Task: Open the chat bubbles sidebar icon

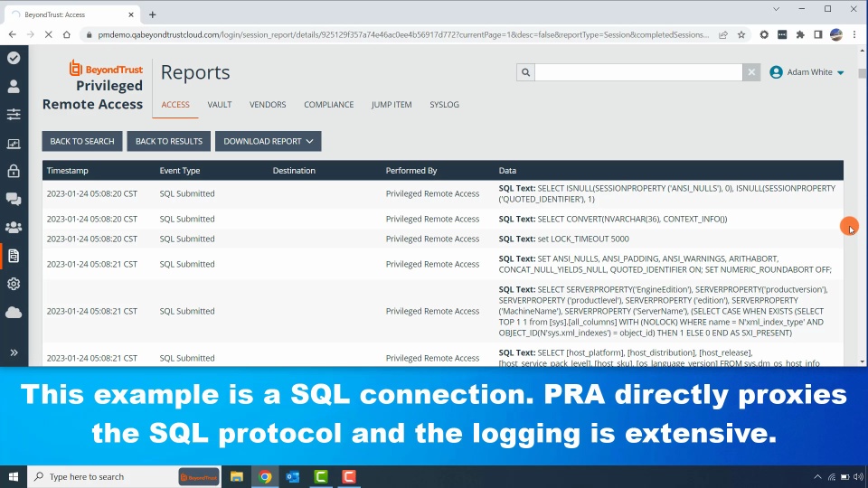Action: point(14,199)
